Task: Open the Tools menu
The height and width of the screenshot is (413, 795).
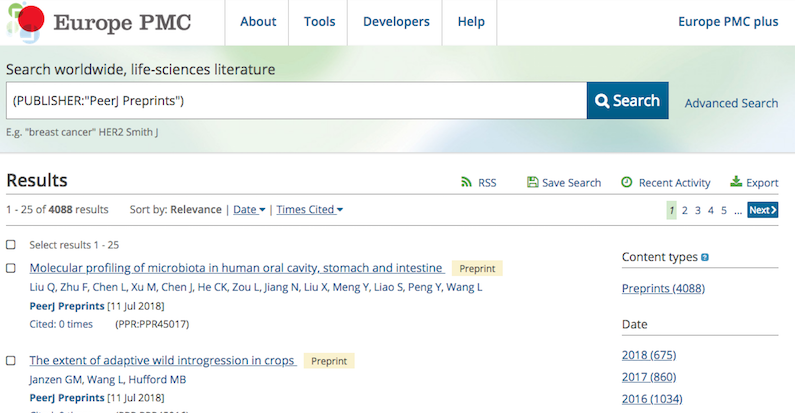Action: click(319, 22)
